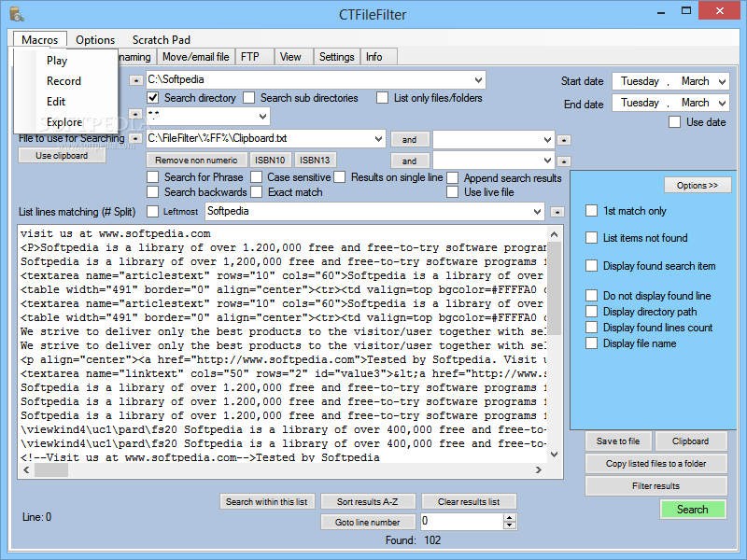Enable 1st match only option
This screenshot has width=747, height=560.
click(x=591, y=211)
